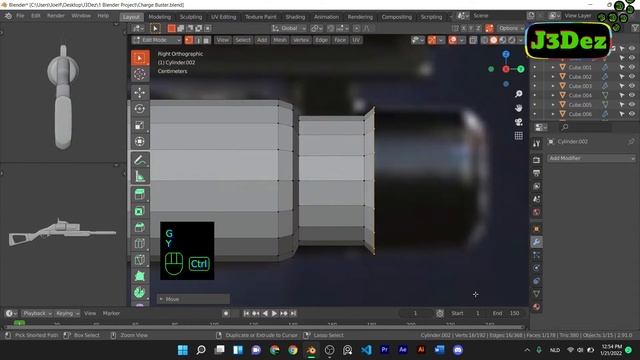Open Discord from the taskbar
Screen dimensions: 640x360
click(458, 350)
